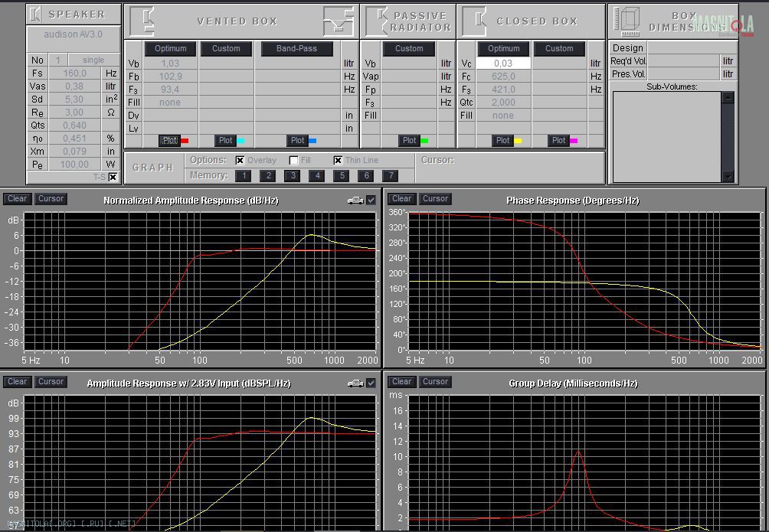Toggle the Thin Line checkbox
This screenshot has width=769, height=532.
(x=338, y=160)
